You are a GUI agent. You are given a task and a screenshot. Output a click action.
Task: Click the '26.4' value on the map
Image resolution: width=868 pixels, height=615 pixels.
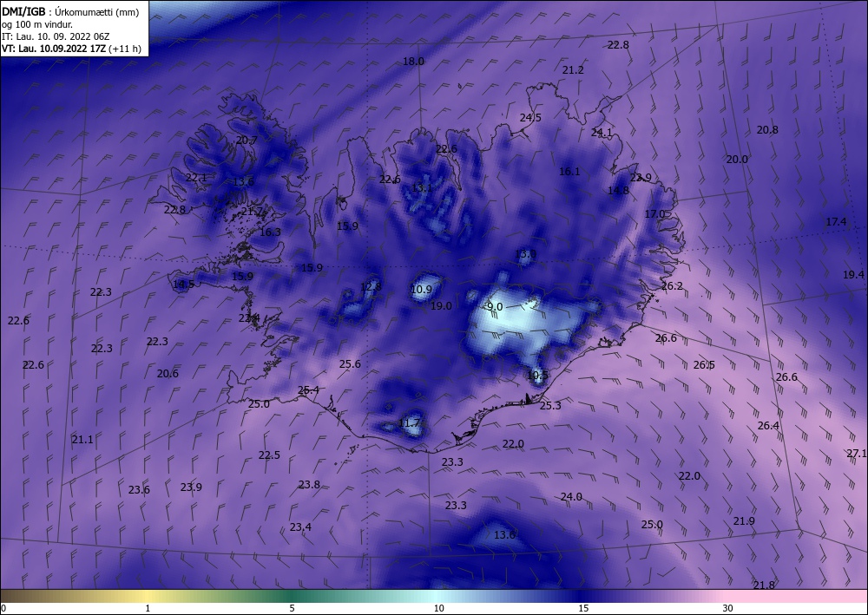(768, 426)
